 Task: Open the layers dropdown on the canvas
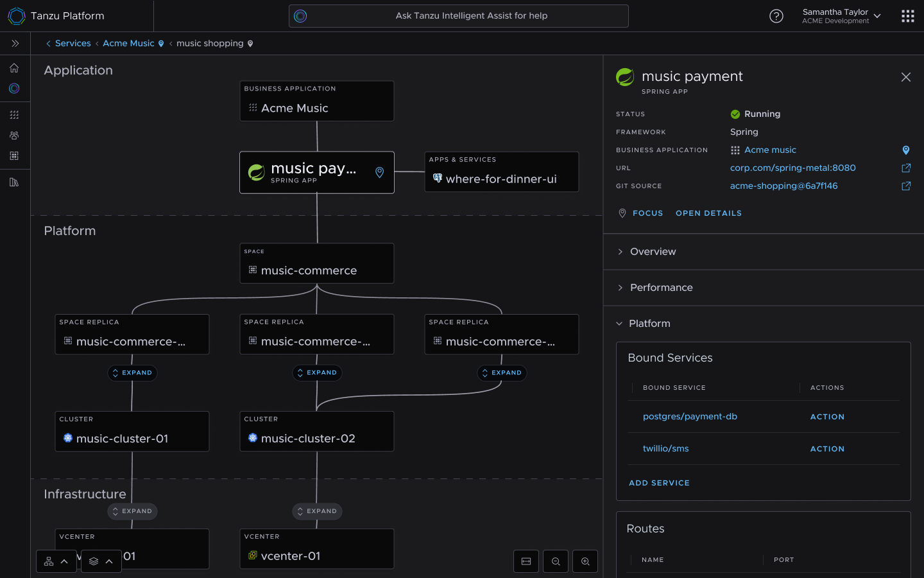pyautogui.click(x=101, y=561)
